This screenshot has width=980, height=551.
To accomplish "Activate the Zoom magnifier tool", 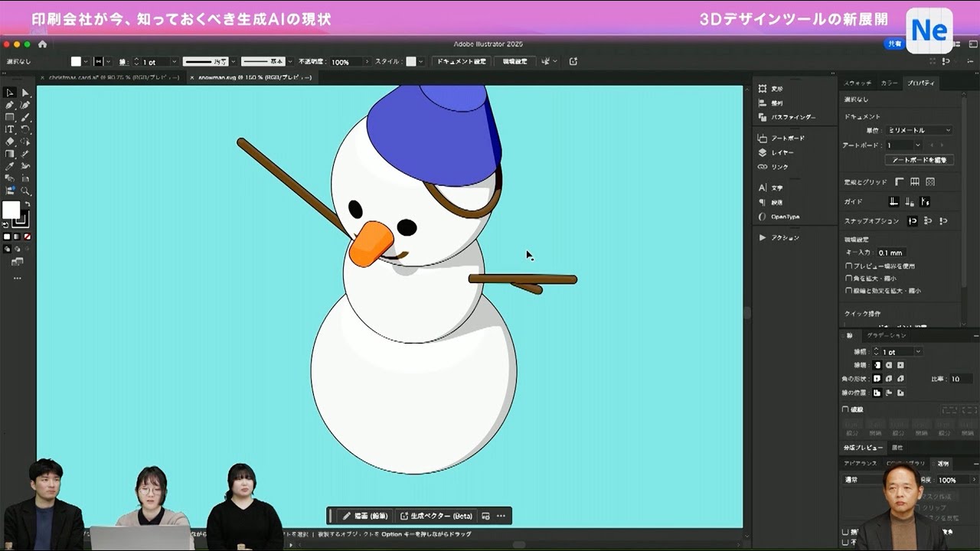I will pyautogui.click(x=25, y=191).
